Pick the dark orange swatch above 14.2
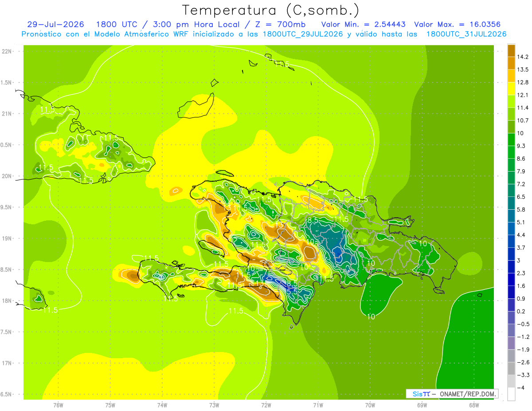The width and height of the screenshot is (532, 411). [511, 51]
